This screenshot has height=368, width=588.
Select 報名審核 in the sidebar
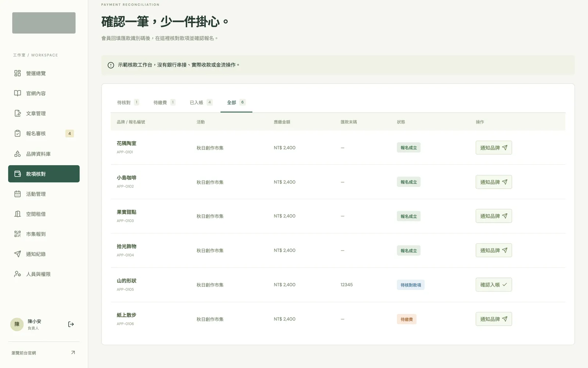coord(44,134)
